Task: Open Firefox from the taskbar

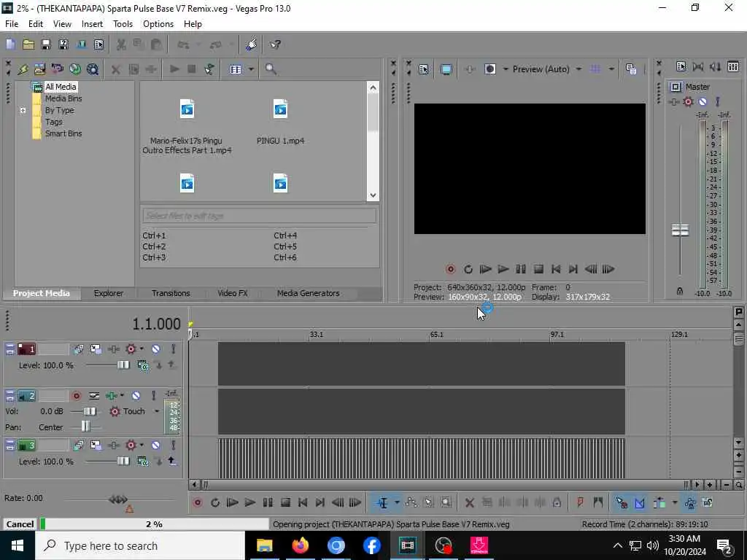Action: coord(300,545)
